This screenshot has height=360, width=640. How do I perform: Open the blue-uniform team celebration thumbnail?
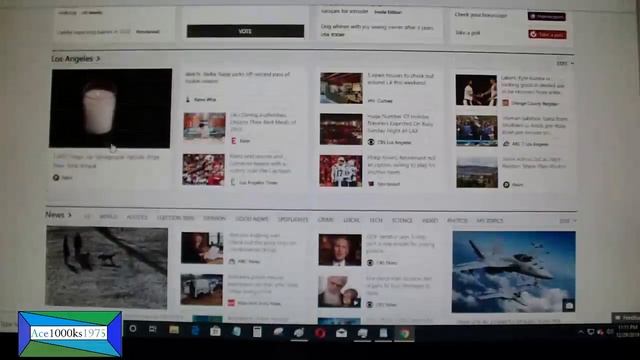click(477, 131)
